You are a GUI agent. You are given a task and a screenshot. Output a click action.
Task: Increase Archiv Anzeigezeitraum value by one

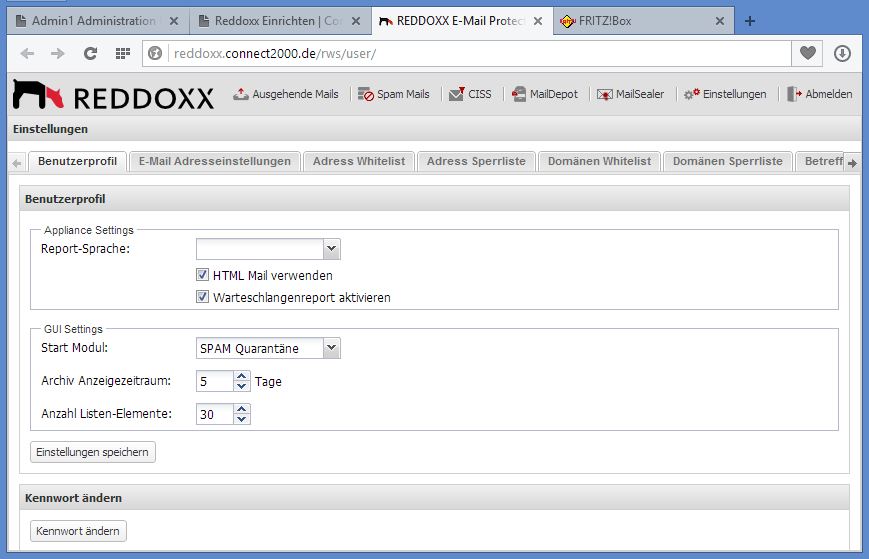point(241,376)
